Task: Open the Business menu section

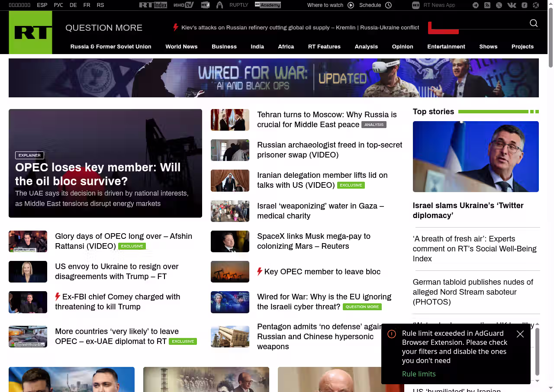Action: (x=224, y=47)
